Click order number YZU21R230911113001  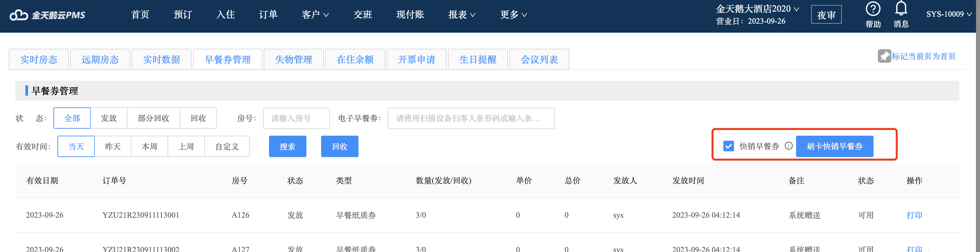141,215
